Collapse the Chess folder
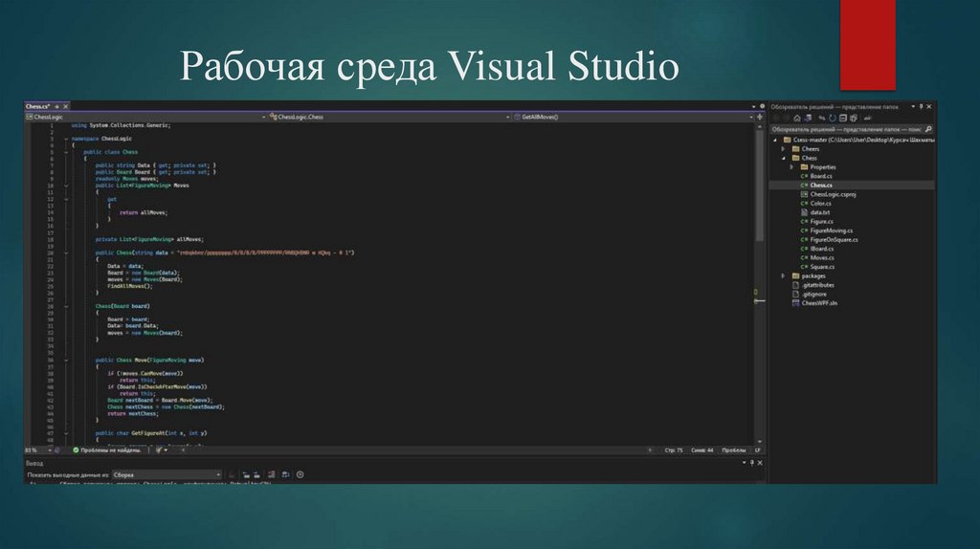This screenshot has width=980, height=549. tap(783, 158)
